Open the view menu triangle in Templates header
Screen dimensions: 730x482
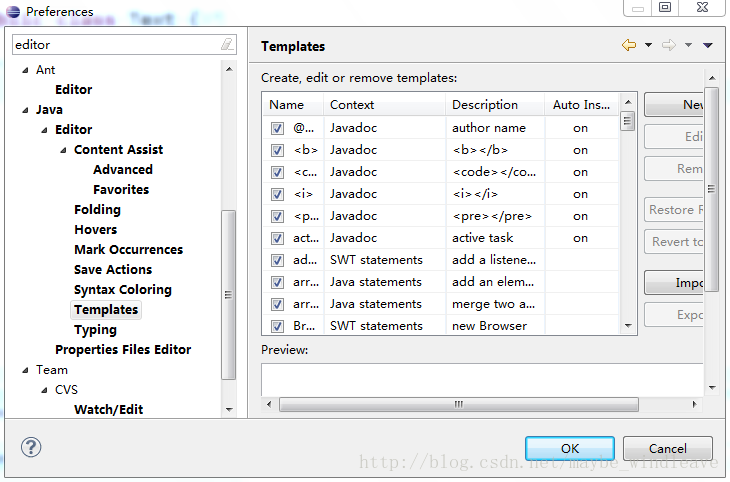point(708,45)
